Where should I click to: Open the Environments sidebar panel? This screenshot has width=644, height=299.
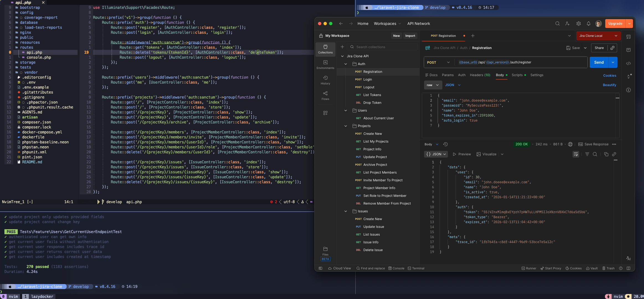pyautogui.click(x=325, y=65)
